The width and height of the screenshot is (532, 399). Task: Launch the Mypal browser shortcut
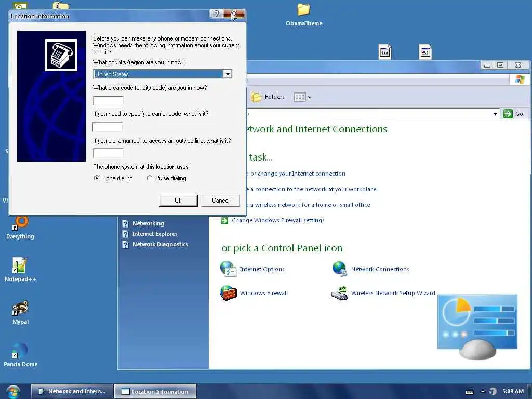coord(20,312)
